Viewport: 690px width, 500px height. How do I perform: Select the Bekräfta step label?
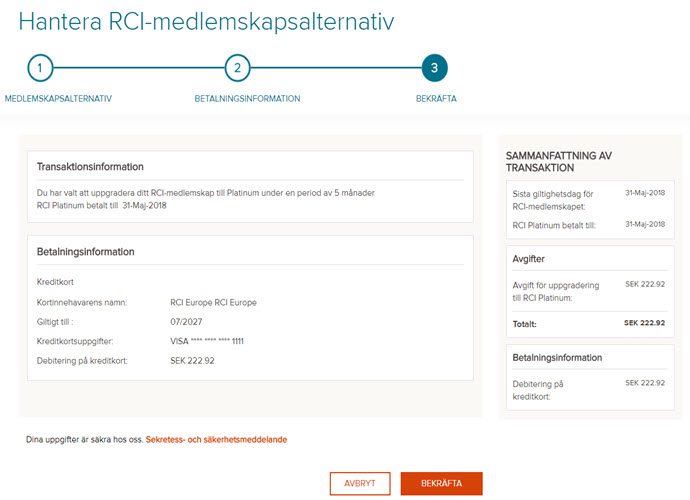436,99
